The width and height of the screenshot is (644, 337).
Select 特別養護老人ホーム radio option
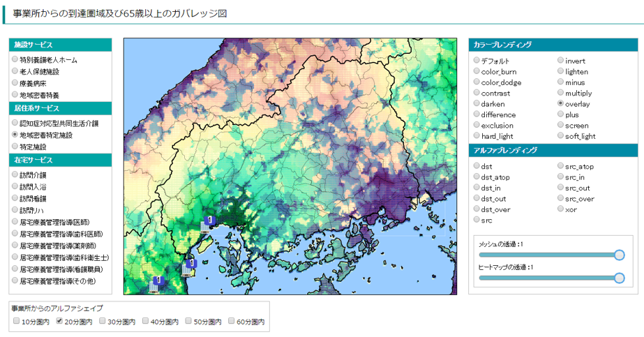point(15,60)
